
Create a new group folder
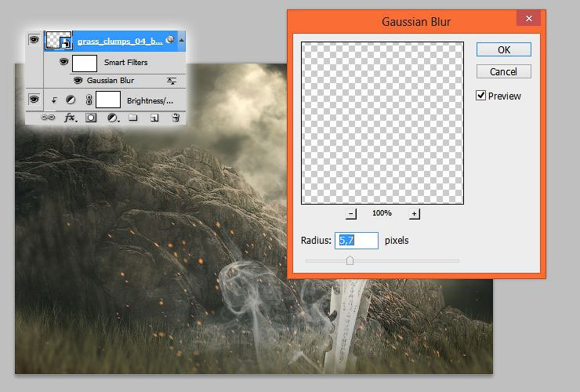pos(132,118)
